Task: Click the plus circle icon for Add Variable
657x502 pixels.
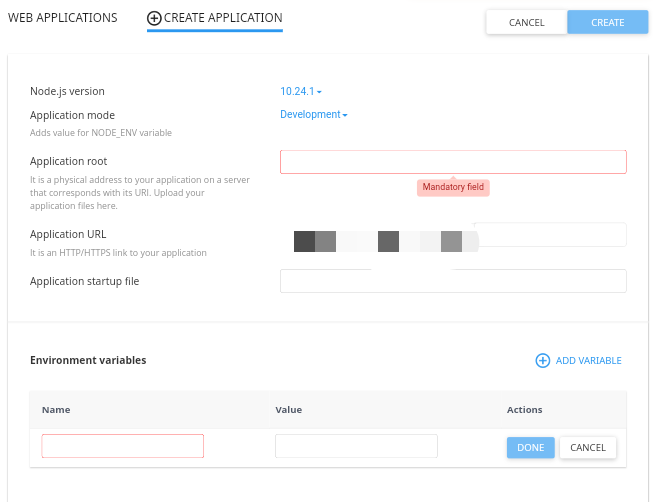Action: (543, 361)
